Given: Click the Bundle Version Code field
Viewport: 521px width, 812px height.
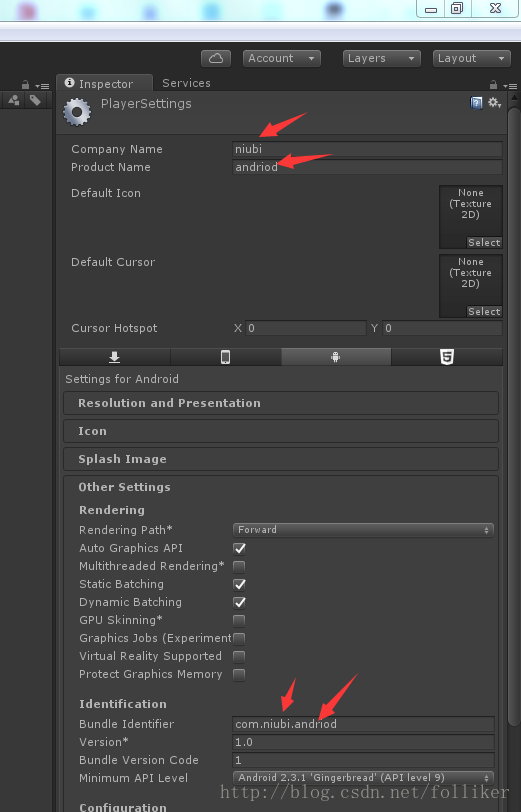Looking at the screenshot, I should (x=364, y=760).
